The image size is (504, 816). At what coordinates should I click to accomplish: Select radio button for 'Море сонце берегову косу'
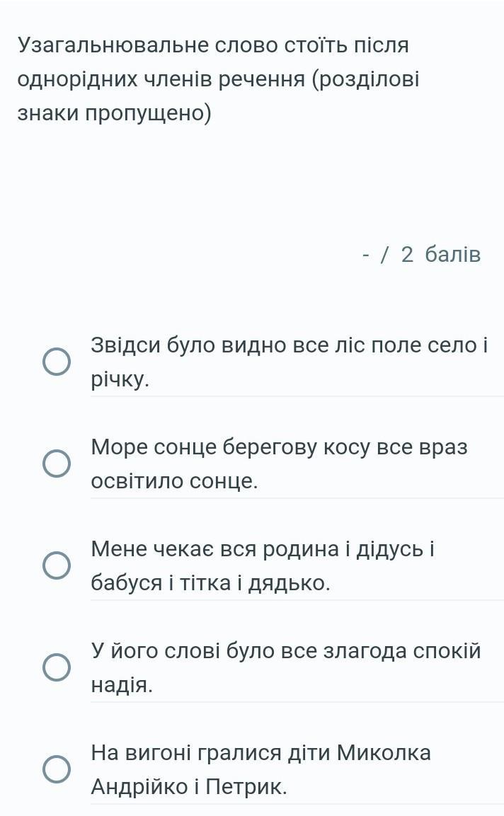pos(57,464)
